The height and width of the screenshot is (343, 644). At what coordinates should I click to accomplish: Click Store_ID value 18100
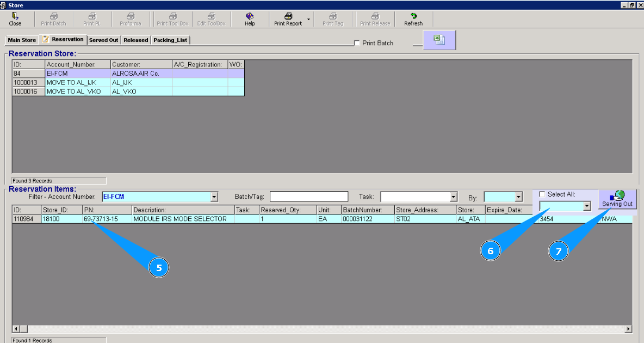coord(61,219)
